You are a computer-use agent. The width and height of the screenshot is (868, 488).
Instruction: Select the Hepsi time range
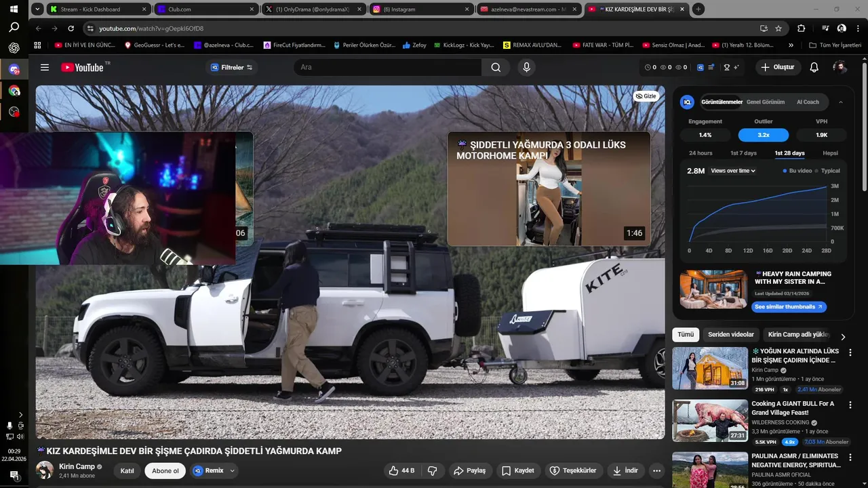[831, 153]
